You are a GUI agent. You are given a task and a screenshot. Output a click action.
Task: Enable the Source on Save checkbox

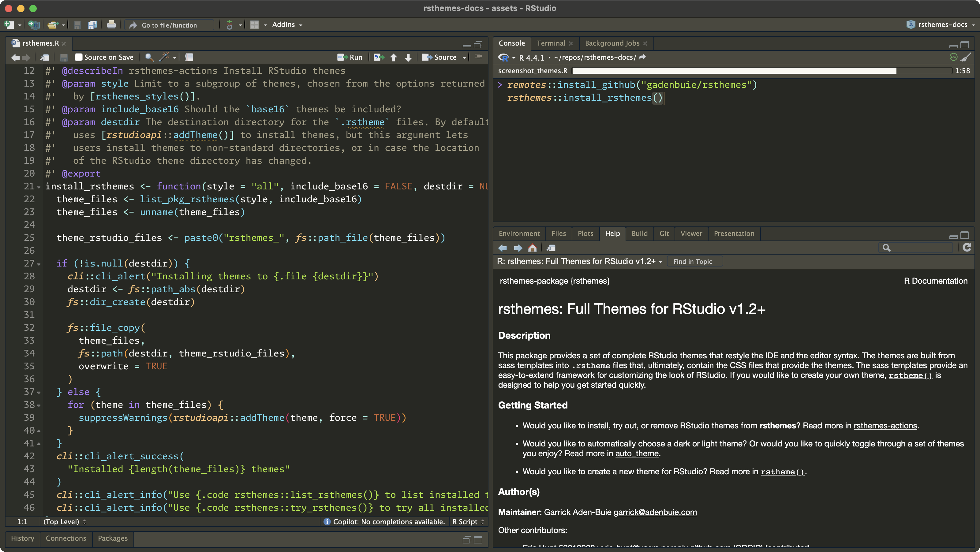pyautogui.click(x=79, y=57)
